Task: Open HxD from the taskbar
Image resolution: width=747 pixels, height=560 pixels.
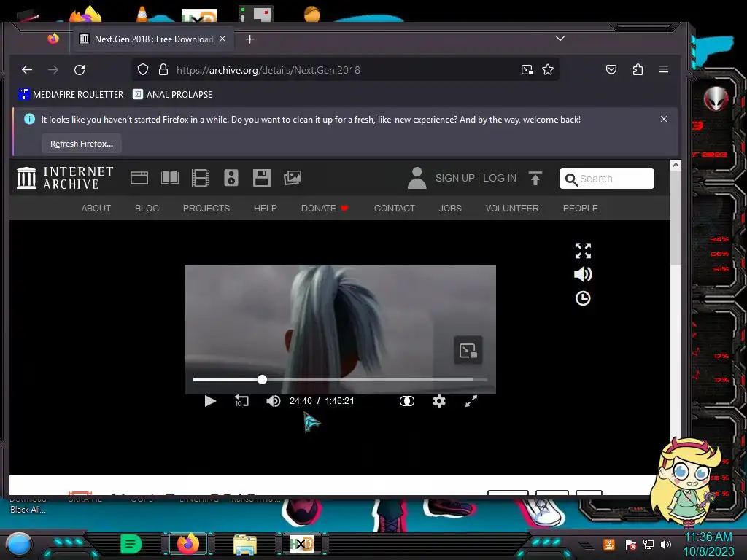Action: [301, 544]
